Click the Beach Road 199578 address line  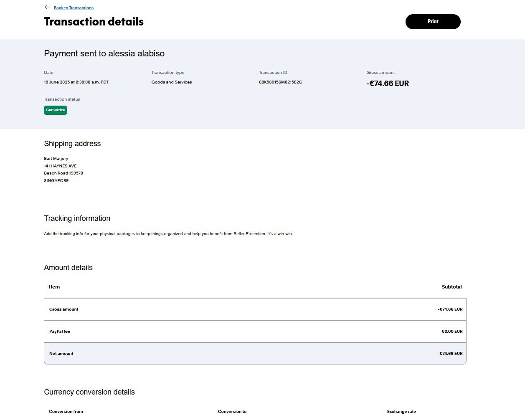63,173
